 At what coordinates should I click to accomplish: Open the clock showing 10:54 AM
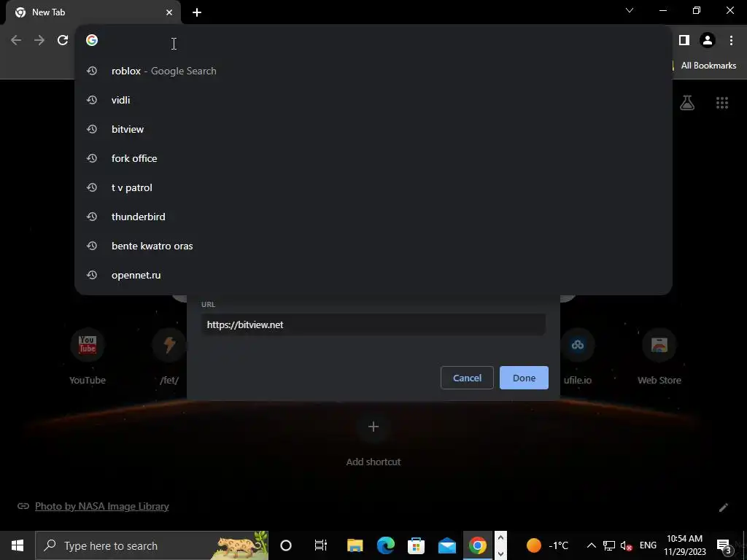684,545
